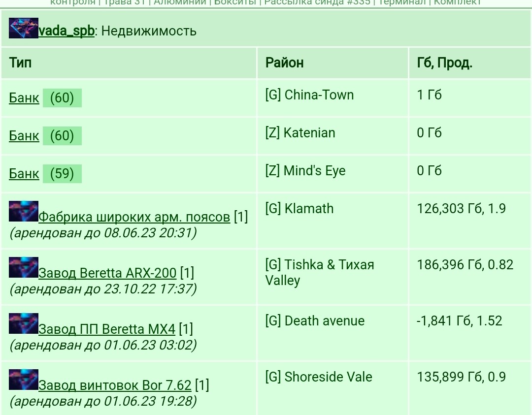
Task: Click the (59) badge in Mind's Eye row
Action: coord(62,174)
